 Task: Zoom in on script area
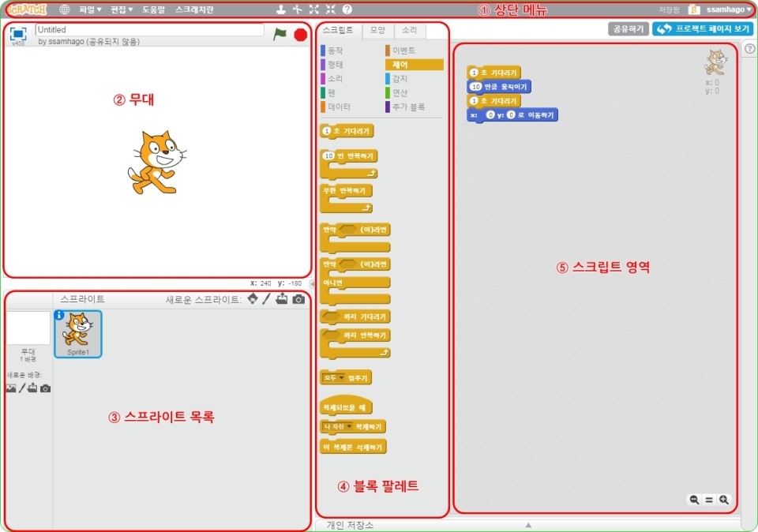[724, 500]
